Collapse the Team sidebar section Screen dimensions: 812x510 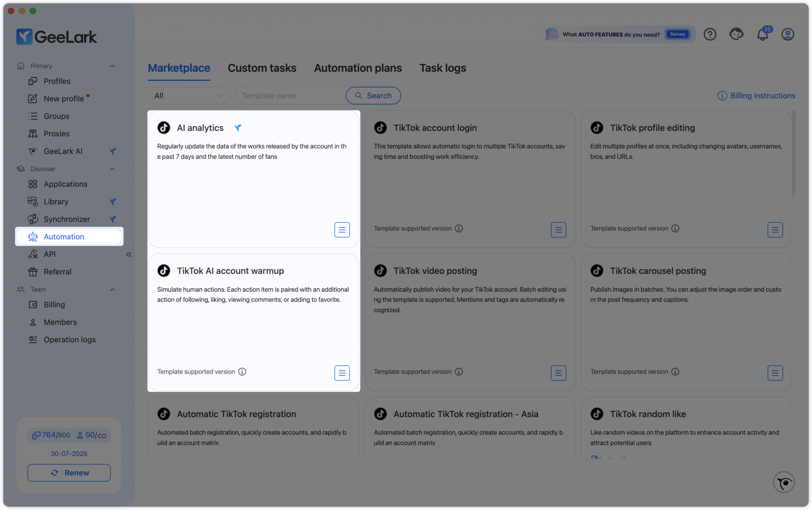coord(112,290)
